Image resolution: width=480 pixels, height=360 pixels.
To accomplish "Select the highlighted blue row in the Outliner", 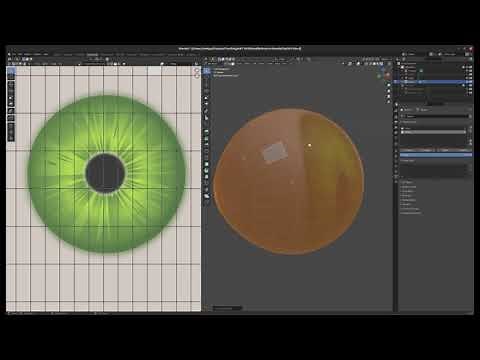I will click(x=433, y=82).
